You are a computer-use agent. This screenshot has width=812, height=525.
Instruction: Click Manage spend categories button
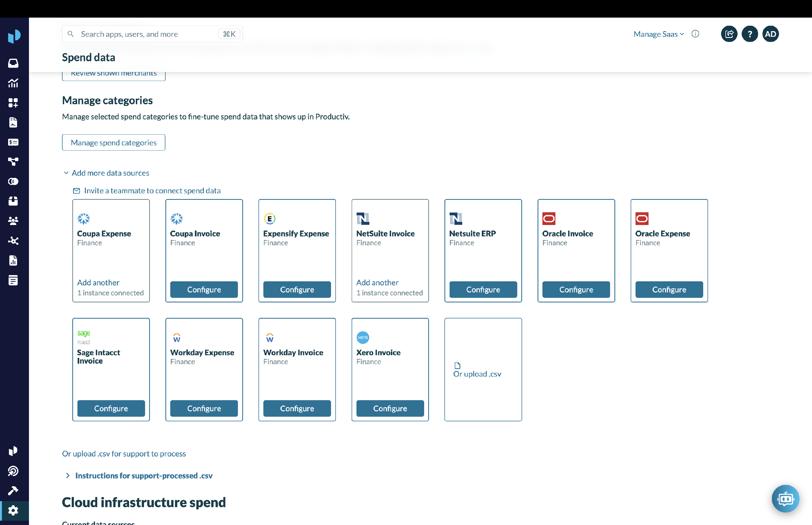(113, 142)
